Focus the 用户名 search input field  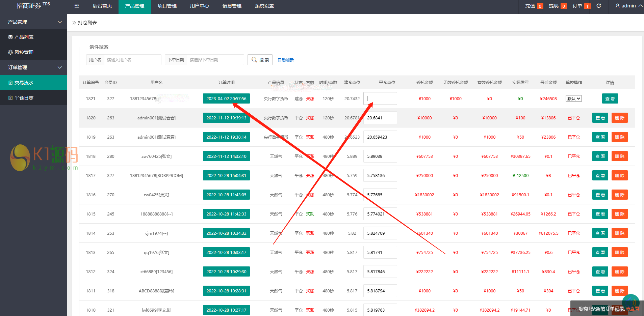(x=132, y=60)
